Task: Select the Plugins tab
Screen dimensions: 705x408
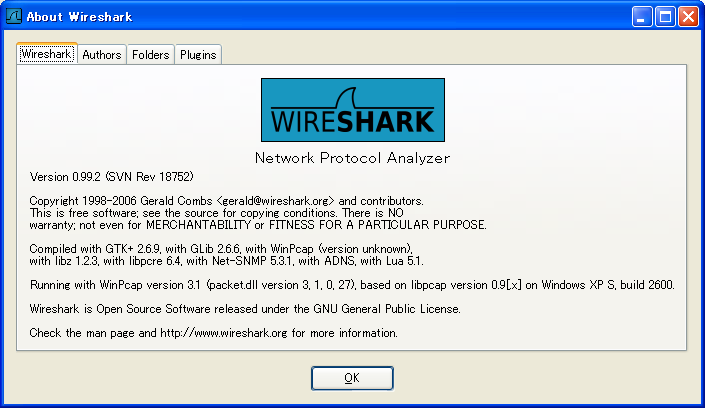Action: 198,54
